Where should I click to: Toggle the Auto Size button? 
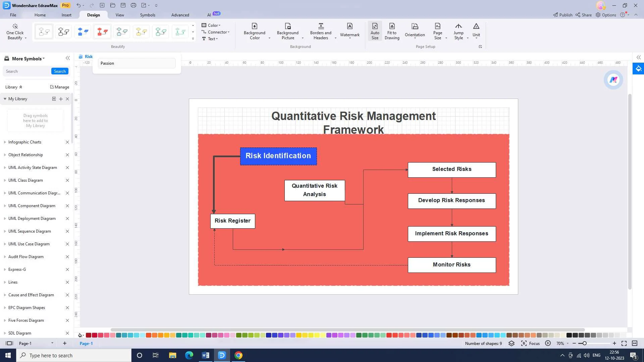click(375, 31)
